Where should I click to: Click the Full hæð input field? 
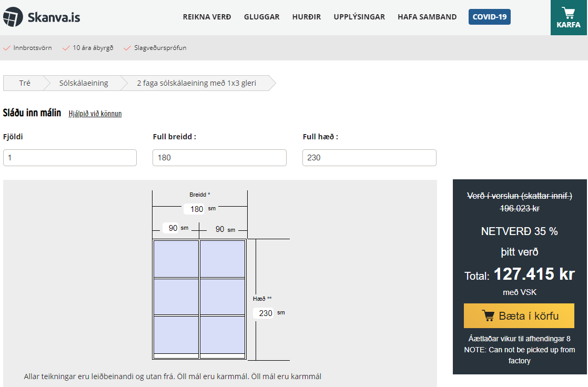369,158
